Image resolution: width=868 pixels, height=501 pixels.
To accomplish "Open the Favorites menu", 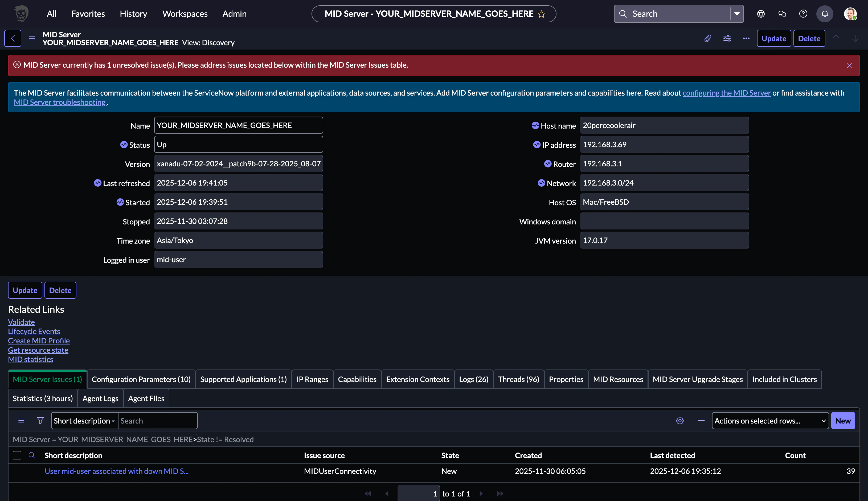I will pyautogui.click(x=88, y=14).
